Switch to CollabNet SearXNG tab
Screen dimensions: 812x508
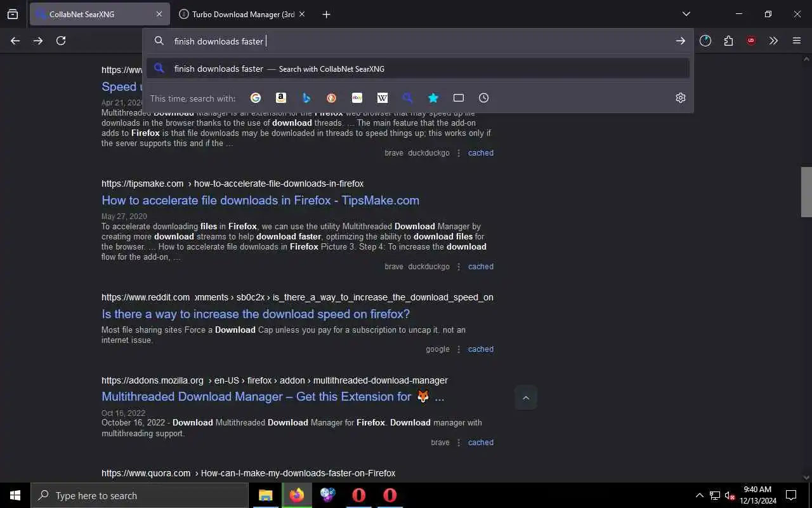[x=100, y=14]
